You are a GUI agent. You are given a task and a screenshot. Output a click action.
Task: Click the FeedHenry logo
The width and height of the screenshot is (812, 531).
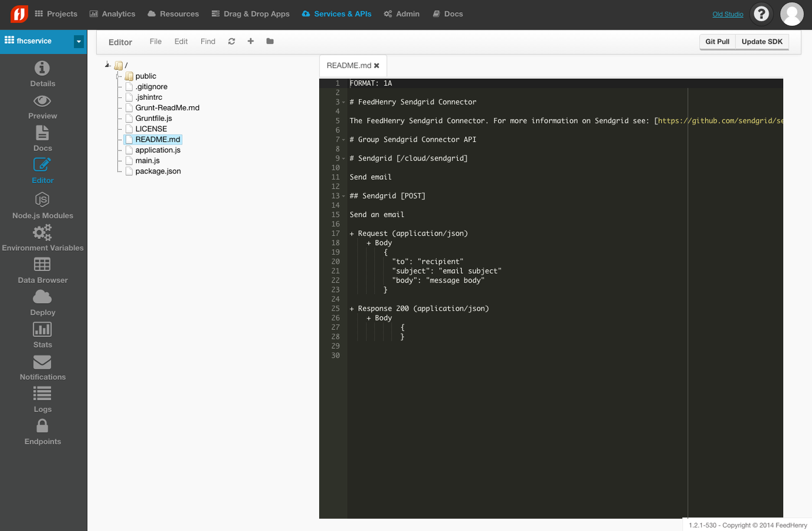tap(19, 14)
